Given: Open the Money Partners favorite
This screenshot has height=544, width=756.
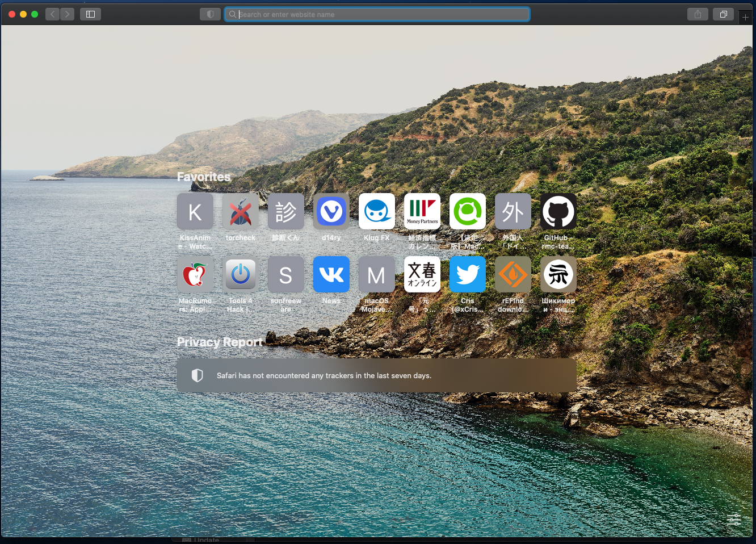Looking at the screenshot, I should tap(422, 211).
